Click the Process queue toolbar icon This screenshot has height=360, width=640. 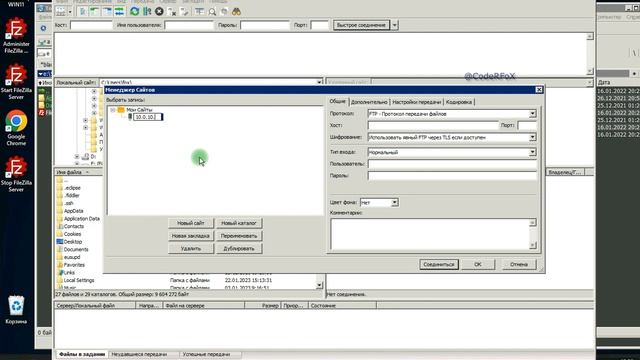coord(147,12)
